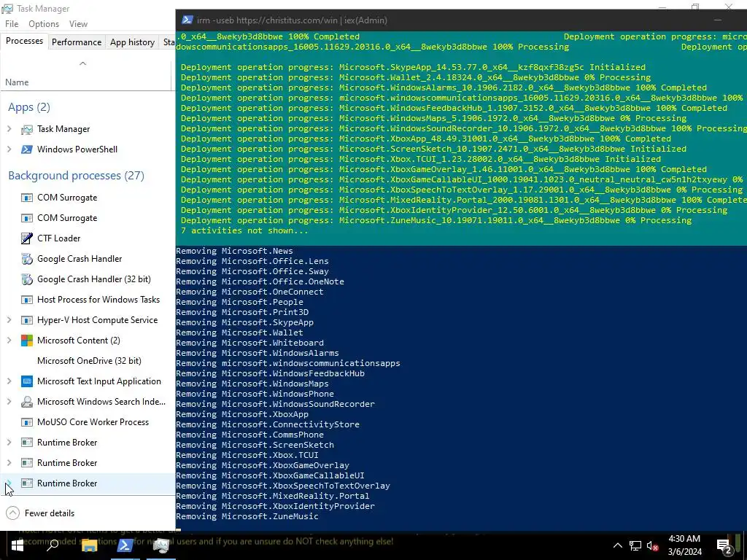Open the Windows Start menu
This screenshot has width=747, height=560.
(x=18, y=545)
